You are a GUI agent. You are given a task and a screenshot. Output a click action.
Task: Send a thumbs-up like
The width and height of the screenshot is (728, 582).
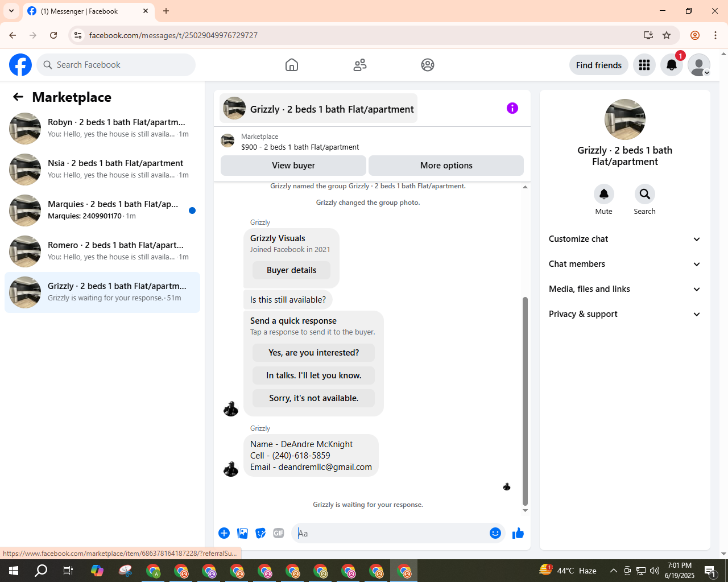pyautogui.click(x=518, y=533)
